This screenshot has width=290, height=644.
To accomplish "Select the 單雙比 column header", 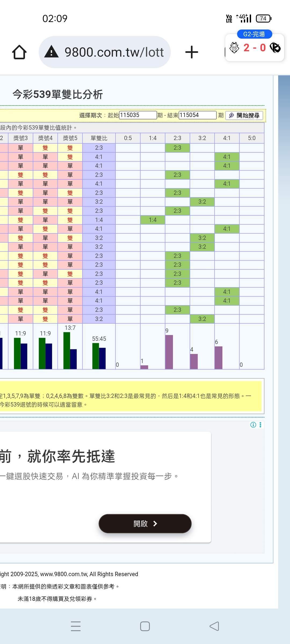I will pyautogui.click(x=99, y=138).
